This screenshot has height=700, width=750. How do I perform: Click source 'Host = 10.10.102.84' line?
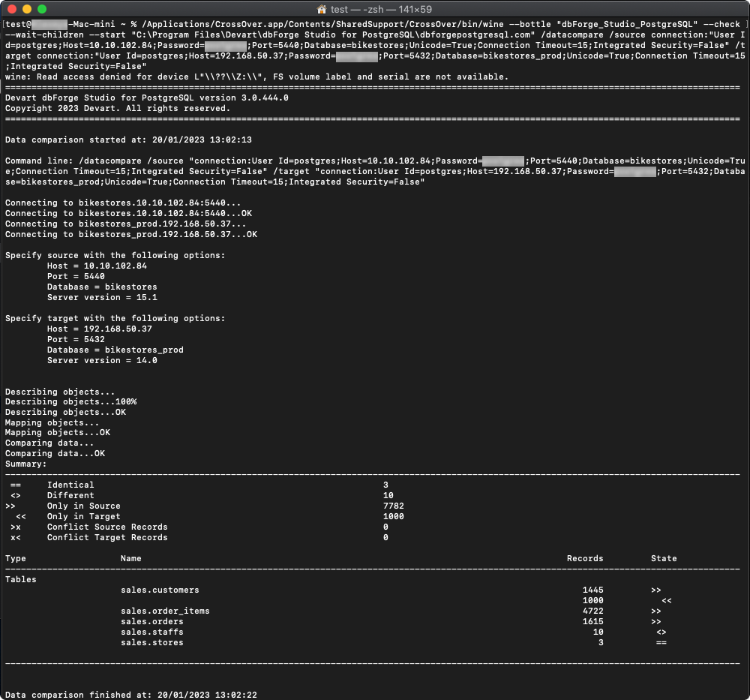click(x=97, y=266)
